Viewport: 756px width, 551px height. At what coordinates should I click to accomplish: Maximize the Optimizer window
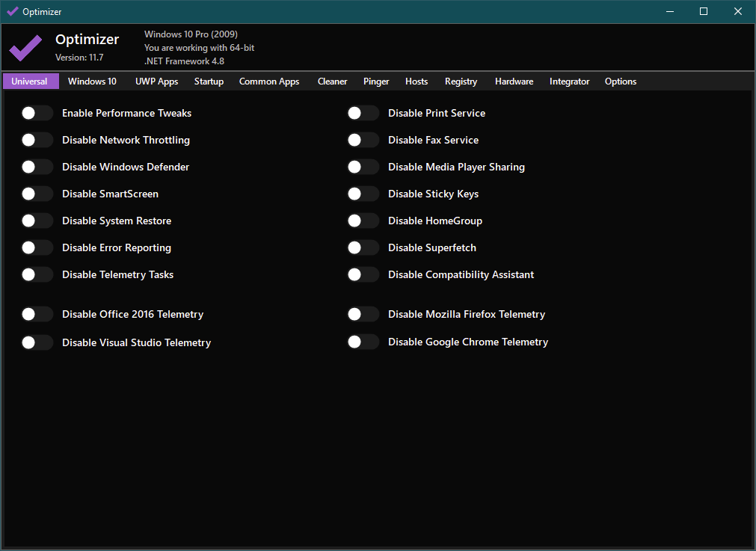[x=703, y=11]
